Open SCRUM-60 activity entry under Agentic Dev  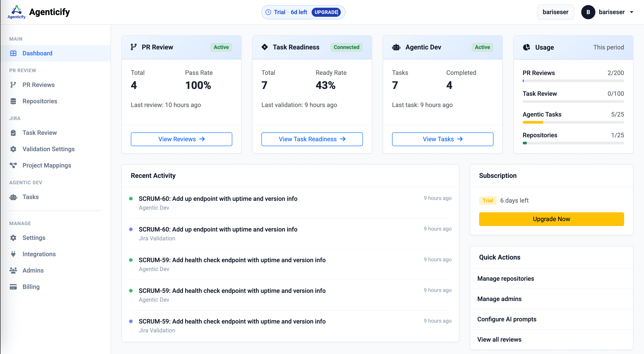218,198
